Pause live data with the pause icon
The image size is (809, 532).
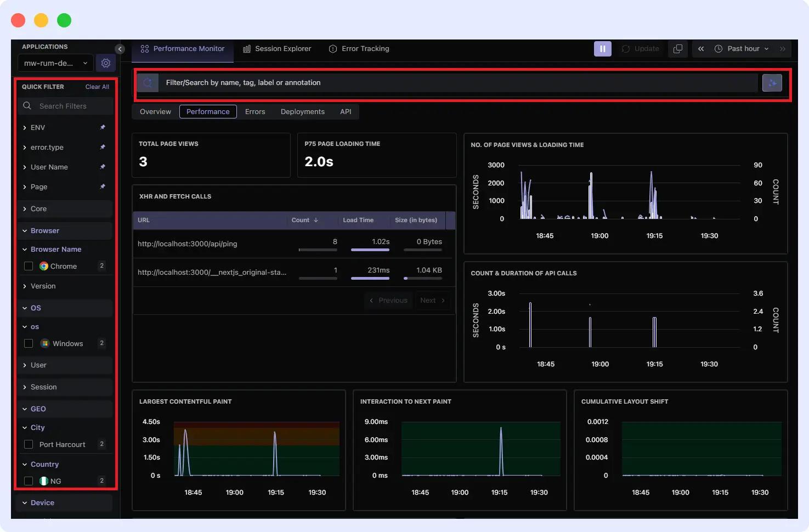coord(602,49)
